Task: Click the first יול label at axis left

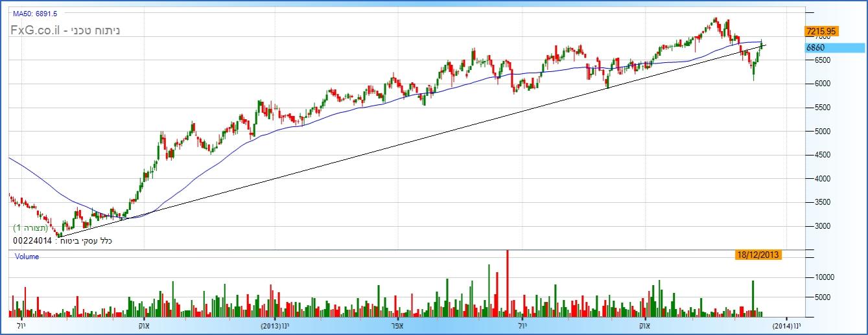Action: tap(21, 326)
